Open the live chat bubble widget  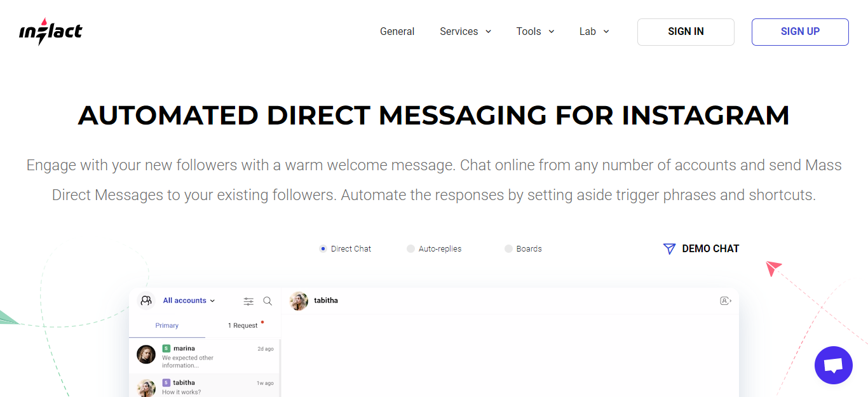click(x=833, y=365)
